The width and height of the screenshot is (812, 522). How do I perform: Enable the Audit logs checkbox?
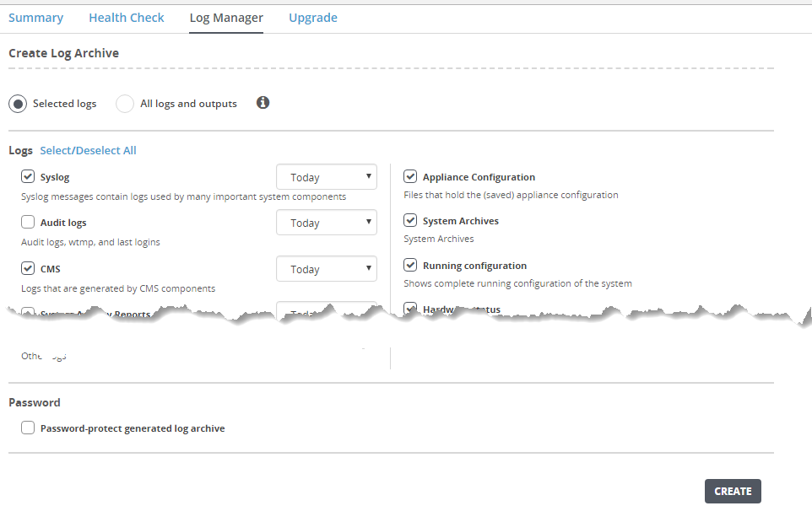click(x=28, y=222)
